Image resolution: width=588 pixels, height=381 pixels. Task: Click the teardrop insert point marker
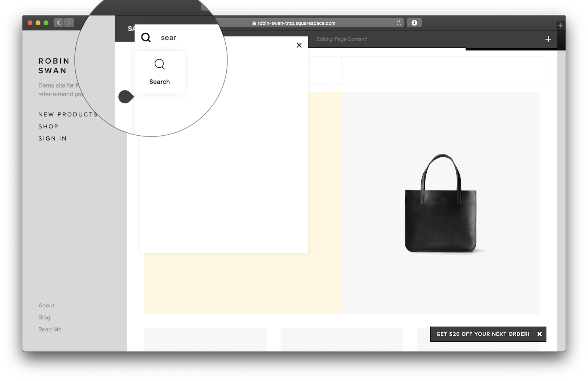[126, 97]
